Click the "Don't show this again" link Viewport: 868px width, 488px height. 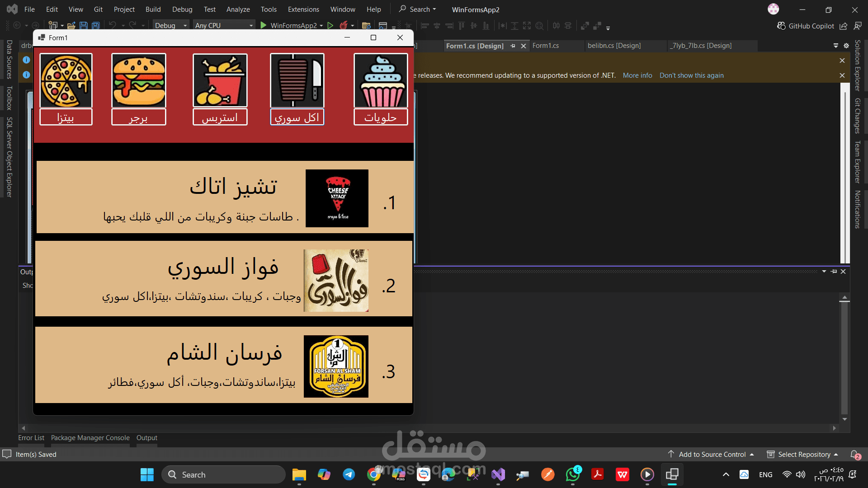[691, 75]
